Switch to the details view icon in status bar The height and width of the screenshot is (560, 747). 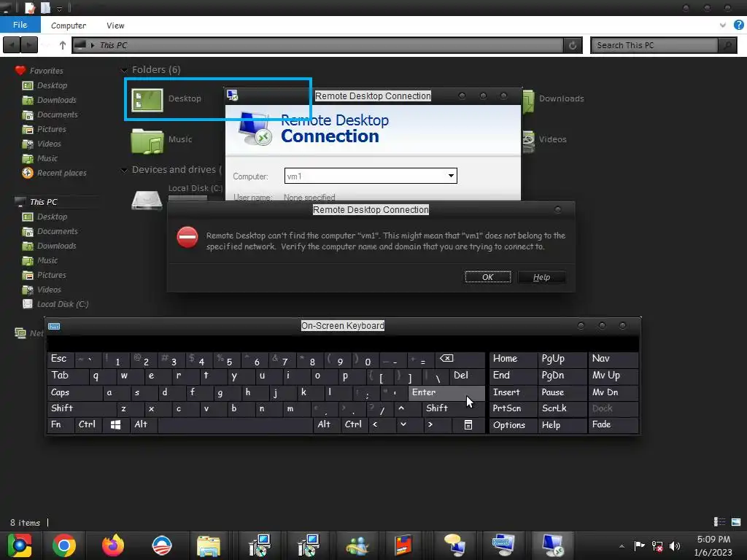(719, 522)
